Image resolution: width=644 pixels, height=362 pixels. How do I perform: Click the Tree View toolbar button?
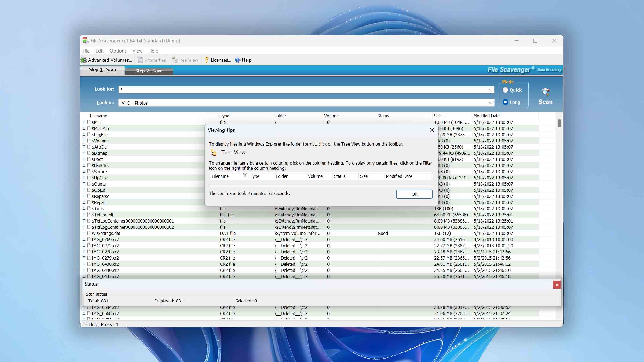coord(185,60)
